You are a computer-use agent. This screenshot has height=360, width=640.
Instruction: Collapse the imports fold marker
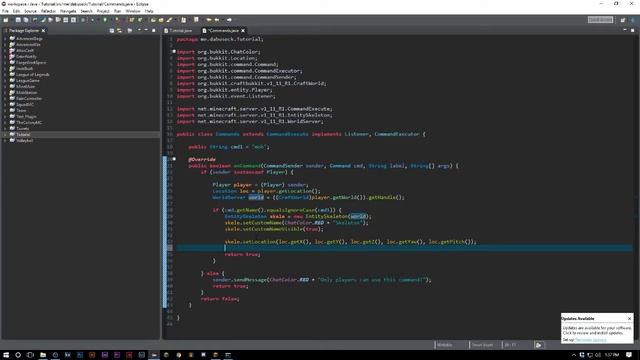tap(174, 52)
